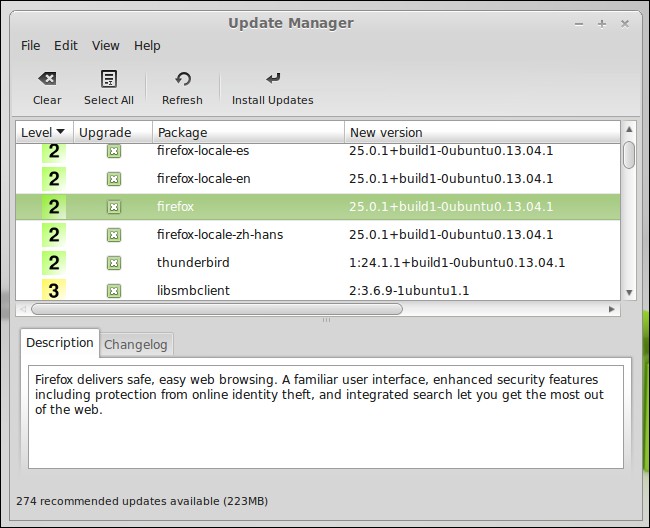This screenshot has height=528, width=650.
Task: Toggle upgrade checkbox for libsmbclient
Action: [x=114, y=291]
